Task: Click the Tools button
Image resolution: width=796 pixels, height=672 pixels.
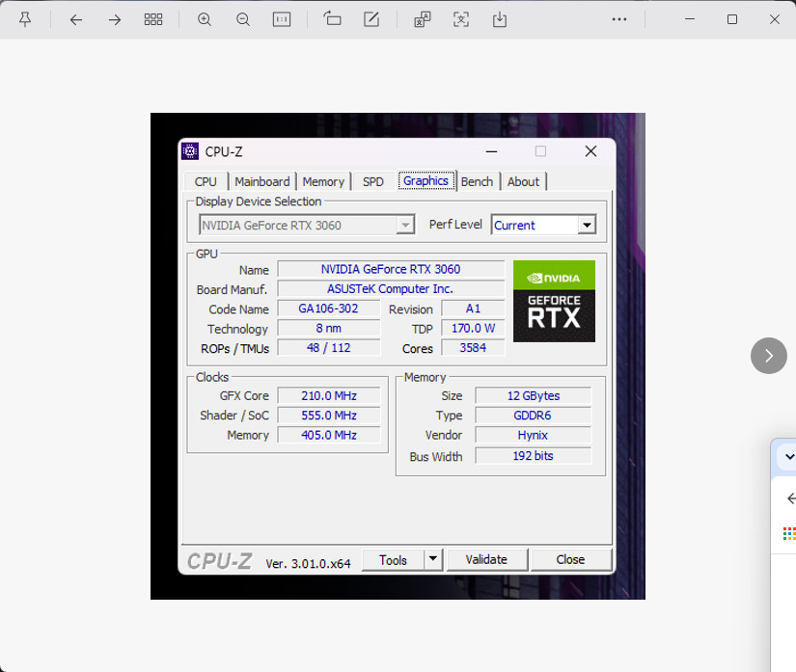Action: point(393,560)
